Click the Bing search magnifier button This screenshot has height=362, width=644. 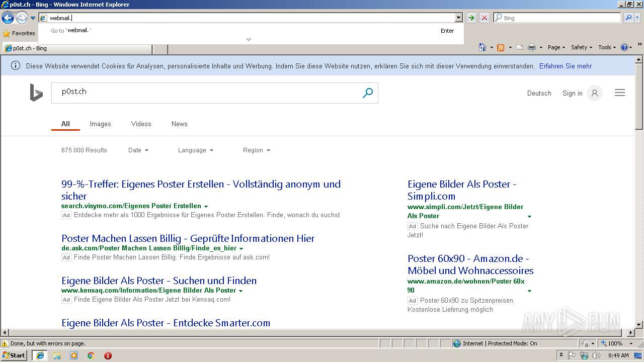point(368,93)
